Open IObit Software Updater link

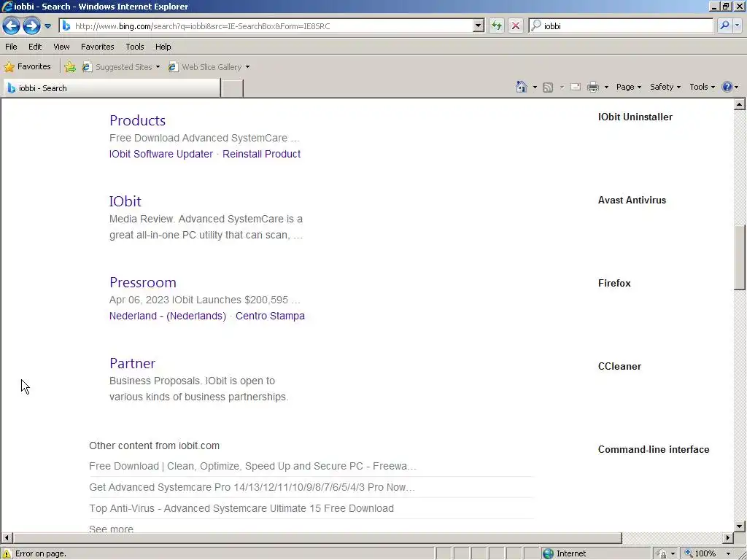[161, 154]
